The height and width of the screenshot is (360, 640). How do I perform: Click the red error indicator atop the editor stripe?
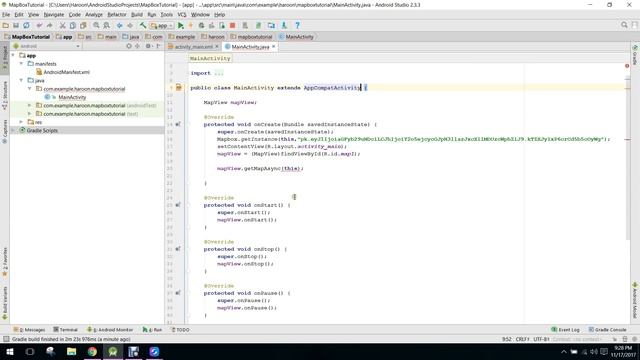point(627,66)
